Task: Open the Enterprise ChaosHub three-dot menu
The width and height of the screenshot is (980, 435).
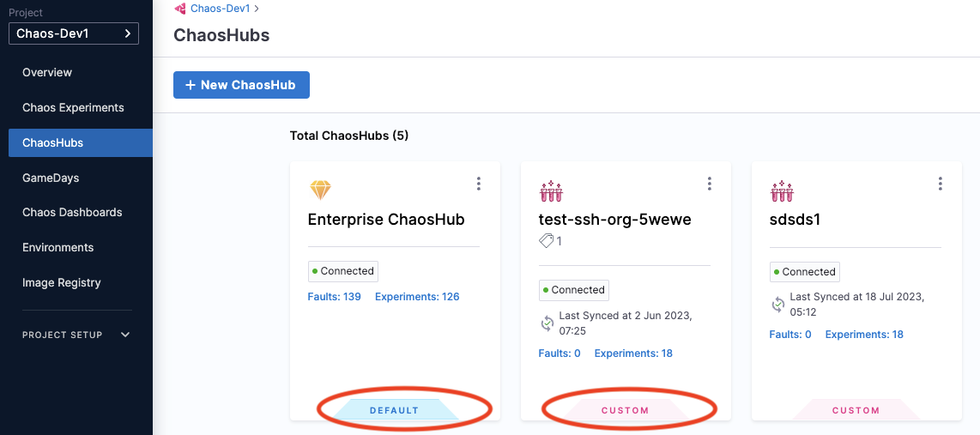Action: 479,184
